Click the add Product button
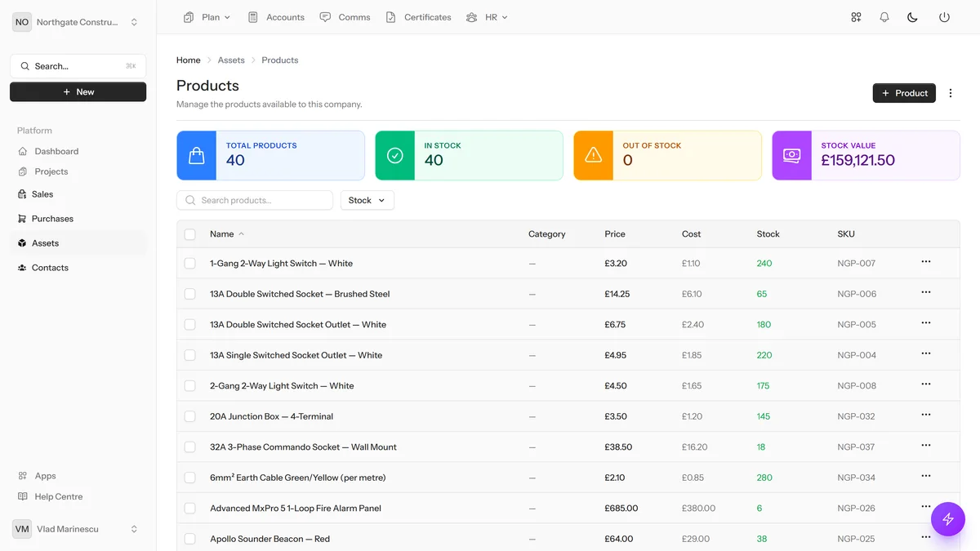The width and height of the screenshot is (980, 551). coord(904,93)
